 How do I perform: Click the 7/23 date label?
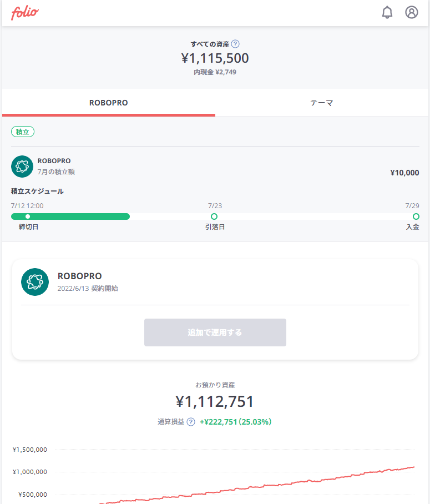pyautogui.click(x=215, y=206)
